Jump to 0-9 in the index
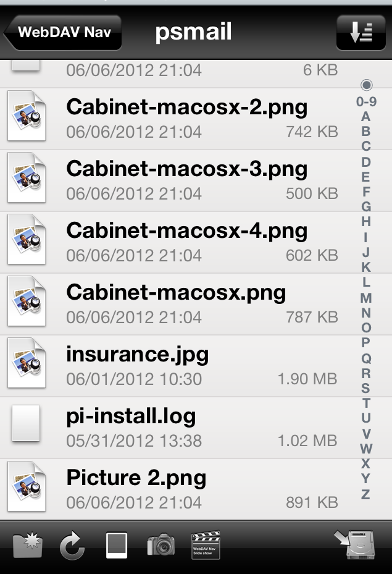This screenshot has height=574, width=392. coord(367,101)
